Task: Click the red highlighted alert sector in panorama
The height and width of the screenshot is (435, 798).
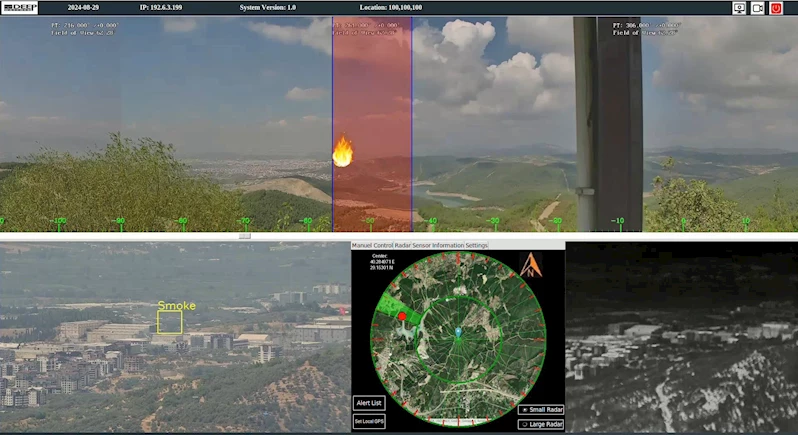Action: pyautogui.click(x=372, y=124)
